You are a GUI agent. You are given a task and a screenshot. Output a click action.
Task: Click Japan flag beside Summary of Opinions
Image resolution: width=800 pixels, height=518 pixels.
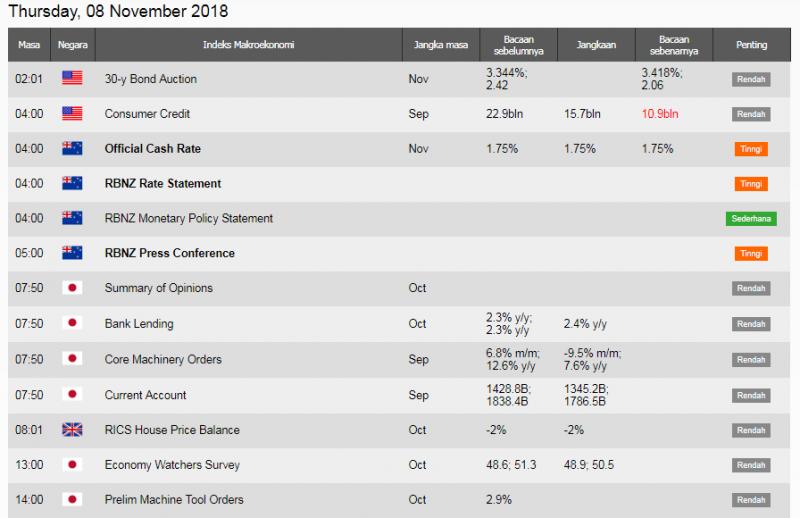click(72, 288)
